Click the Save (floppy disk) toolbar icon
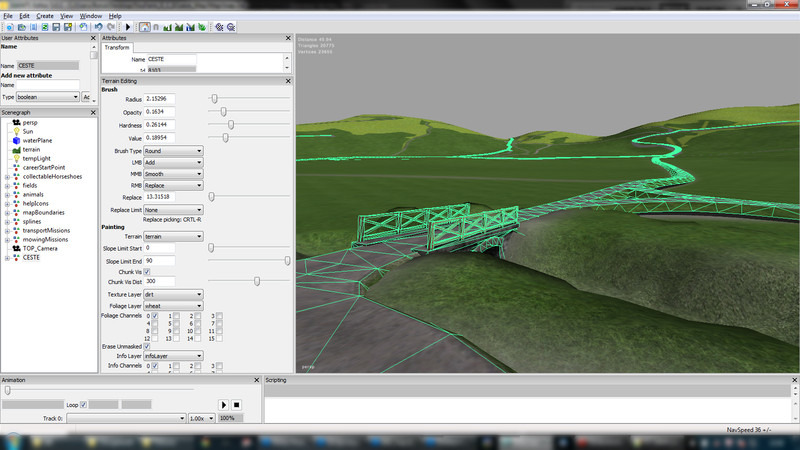 tap(56, 27)
